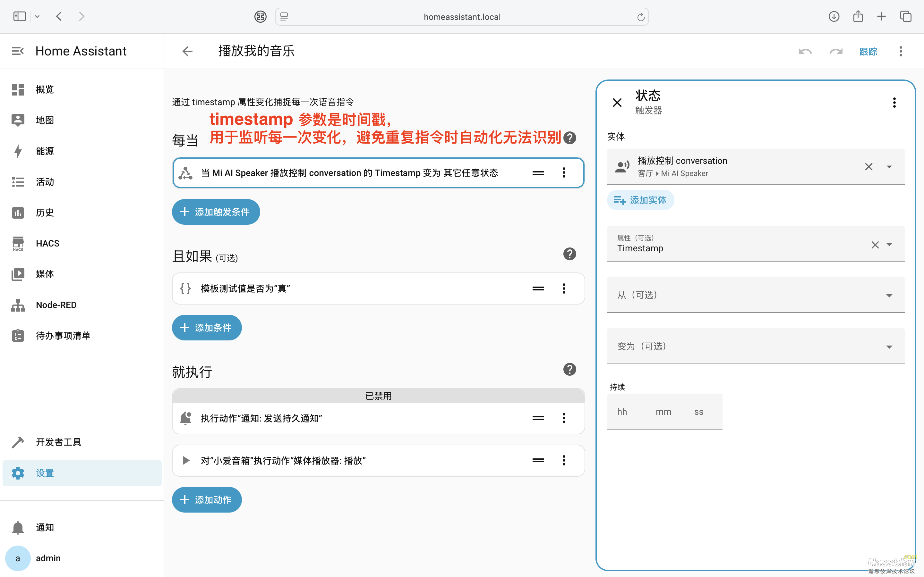The image size is (924, 577).
Task: Click the back arrow beside 播放我的音乐
Action: [x=187, y=51]
